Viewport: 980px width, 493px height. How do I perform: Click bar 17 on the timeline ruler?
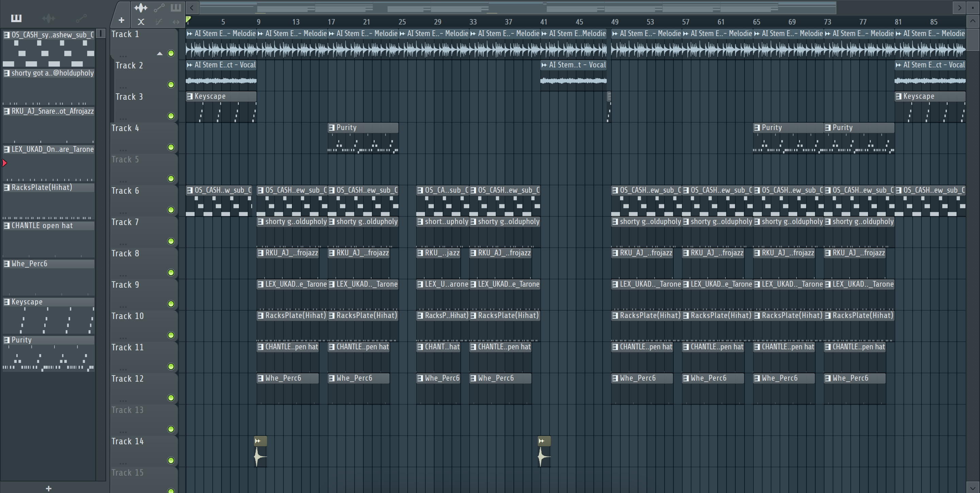coord(331,22)
